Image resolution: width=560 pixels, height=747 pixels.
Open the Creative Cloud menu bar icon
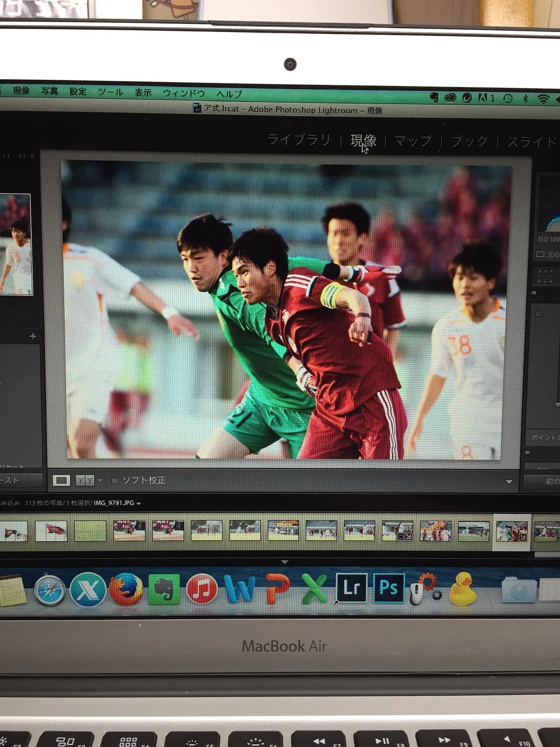[x=450, y=98]
